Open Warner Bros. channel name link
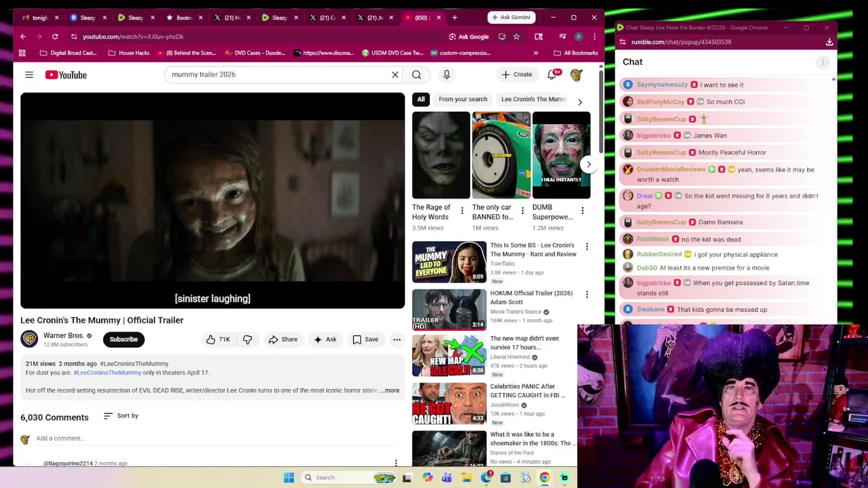 [x=63, y=336]
